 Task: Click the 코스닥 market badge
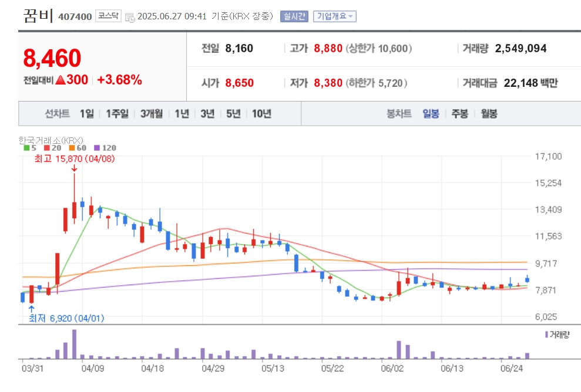pyautogui.click(x=108, y=16)
